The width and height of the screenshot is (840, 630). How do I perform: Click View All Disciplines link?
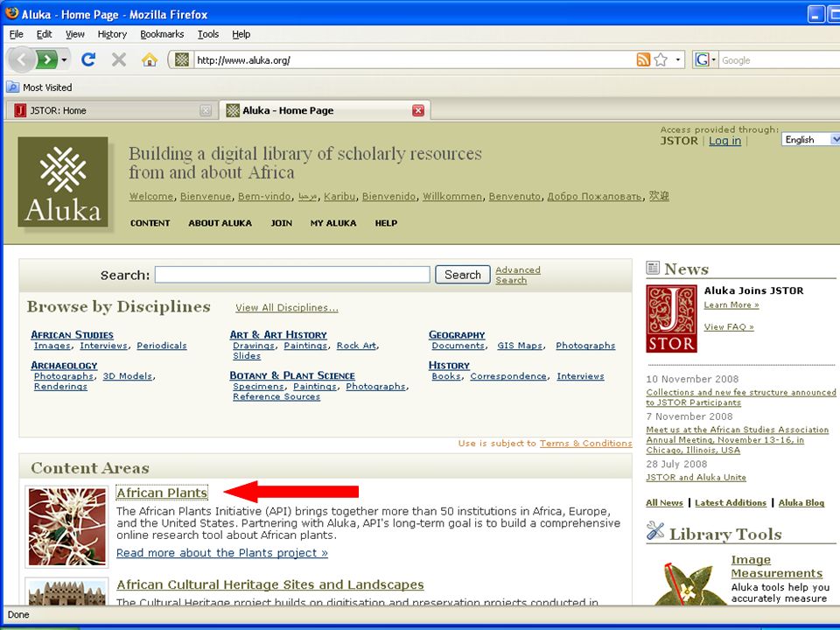coord(287,307)
